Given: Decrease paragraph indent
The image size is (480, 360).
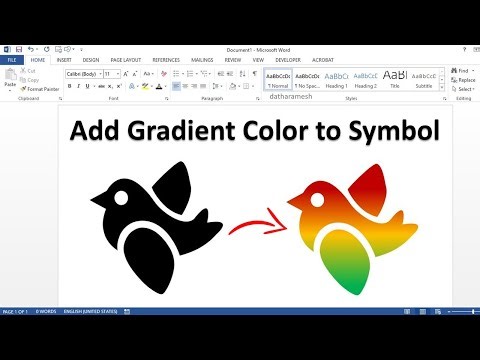Looking at the screenshot, I should tap(221, 74).
